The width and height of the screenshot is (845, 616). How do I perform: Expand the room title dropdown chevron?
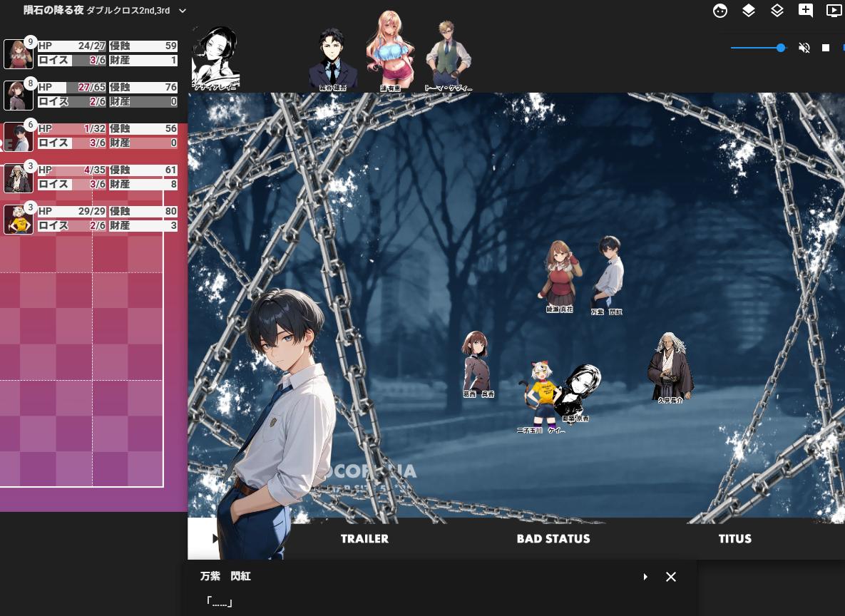(183, 11)
